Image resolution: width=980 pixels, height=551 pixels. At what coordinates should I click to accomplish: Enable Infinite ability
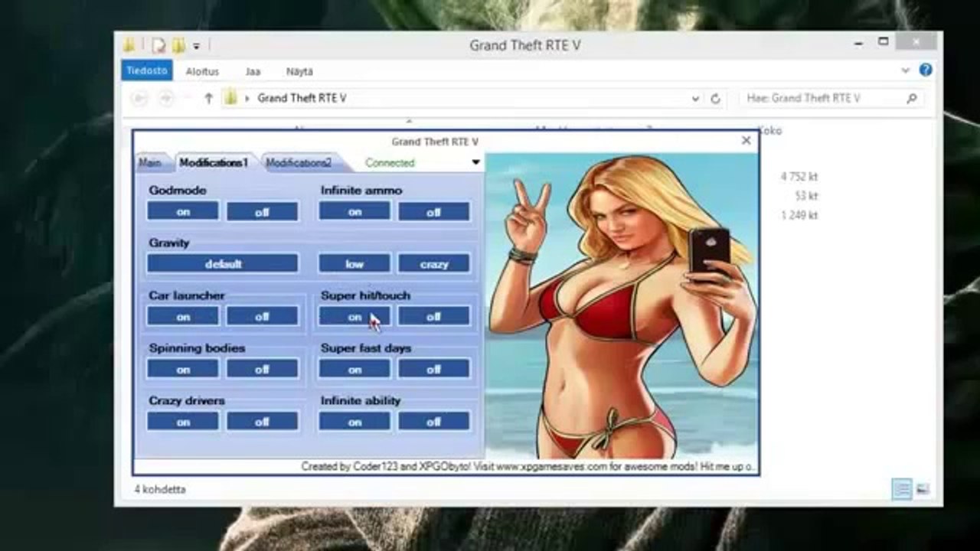pyautogui.click(x=354, y=422)
